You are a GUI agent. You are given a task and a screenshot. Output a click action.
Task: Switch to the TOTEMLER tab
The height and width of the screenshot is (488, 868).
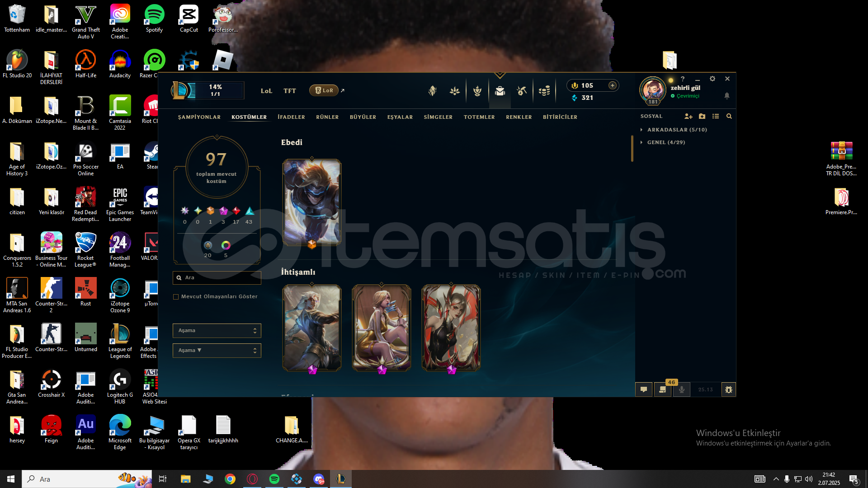click(479, 117)
